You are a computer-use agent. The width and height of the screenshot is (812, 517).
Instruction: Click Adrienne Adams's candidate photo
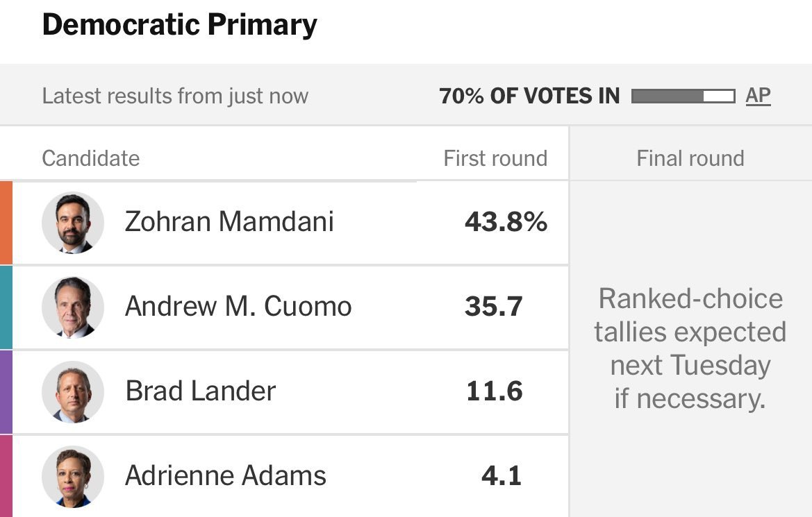(x=73, y=476)
